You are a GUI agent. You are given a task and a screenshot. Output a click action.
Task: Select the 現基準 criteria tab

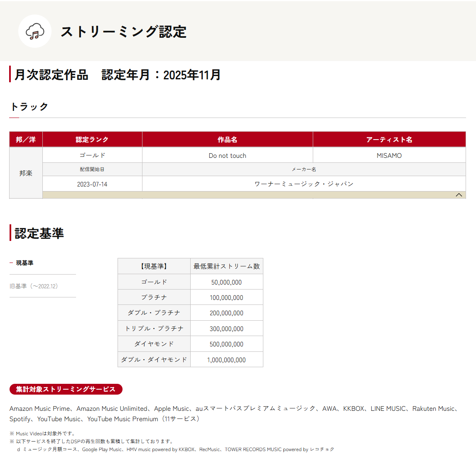(x=25, y=263)
